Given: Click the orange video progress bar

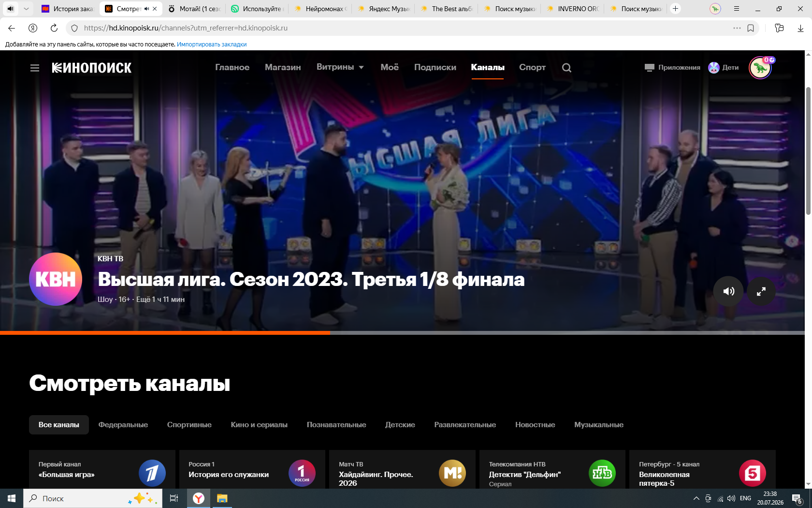Looking at the screenshot, I should click(165, 333).
